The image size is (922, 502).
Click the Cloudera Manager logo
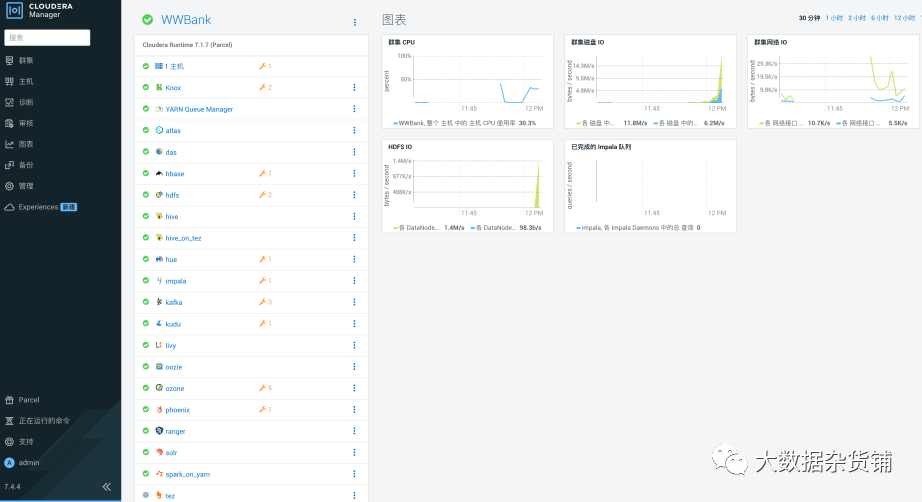[39, 11]
